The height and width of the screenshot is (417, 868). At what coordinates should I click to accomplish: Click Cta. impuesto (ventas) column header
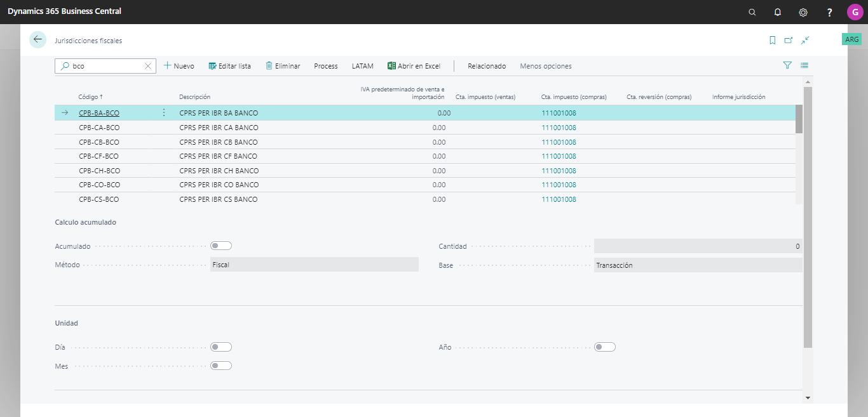485,97
